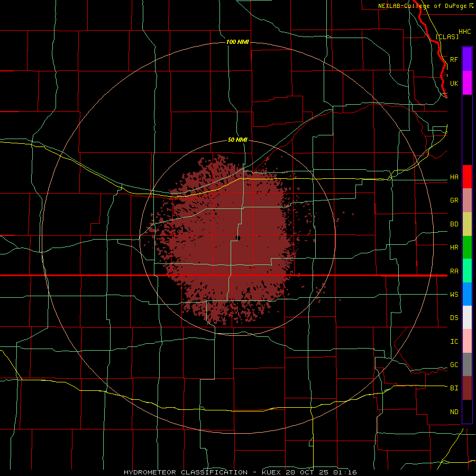Click the RF legend label
This screenshot has height=476, width=476.
point(454,59)
